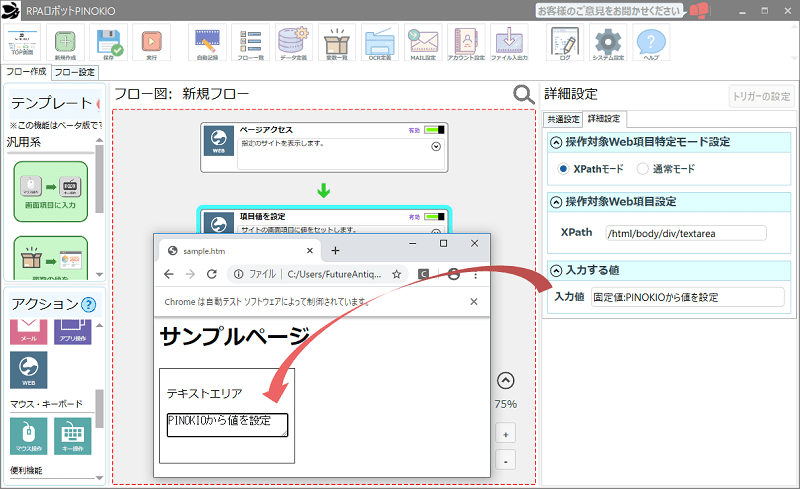Collapse 入力する値 section

pos(556,271)
